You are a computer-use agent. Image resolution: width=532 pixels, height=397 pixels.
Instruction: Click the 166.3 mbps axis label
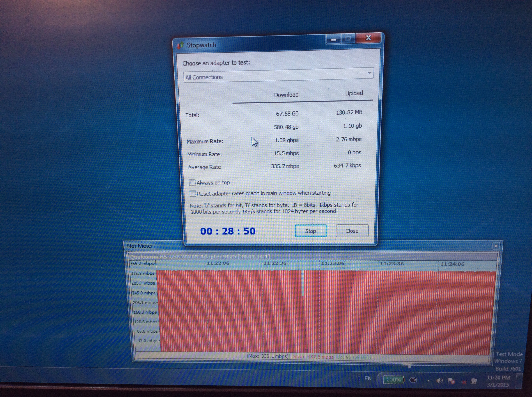(x=145, y=312)
